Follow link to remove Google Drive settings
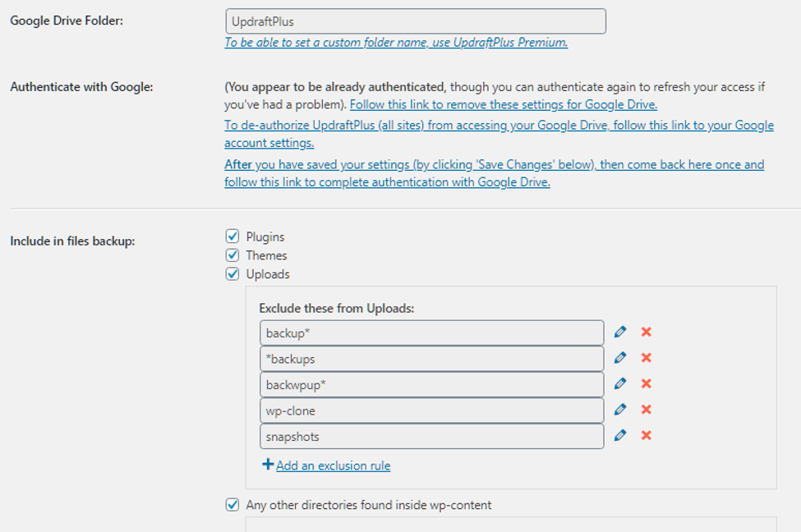This screenshot has width=801, height=532. [503, 105]
